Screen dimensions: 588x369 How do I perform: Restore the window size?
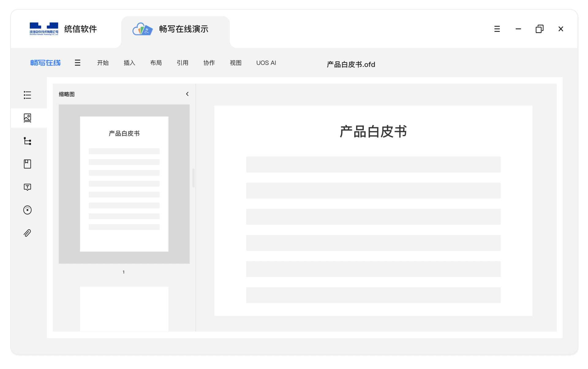point(539,29)
